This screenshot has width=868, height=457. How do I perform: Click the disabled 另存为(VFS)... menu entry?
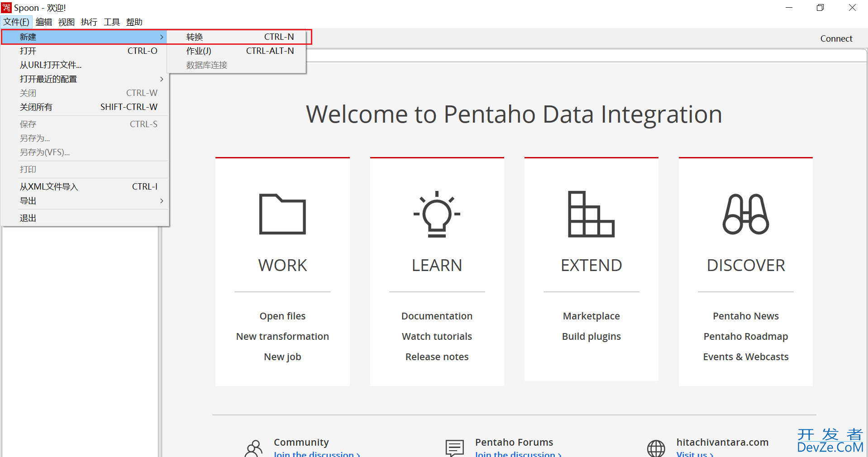[85, 152]
